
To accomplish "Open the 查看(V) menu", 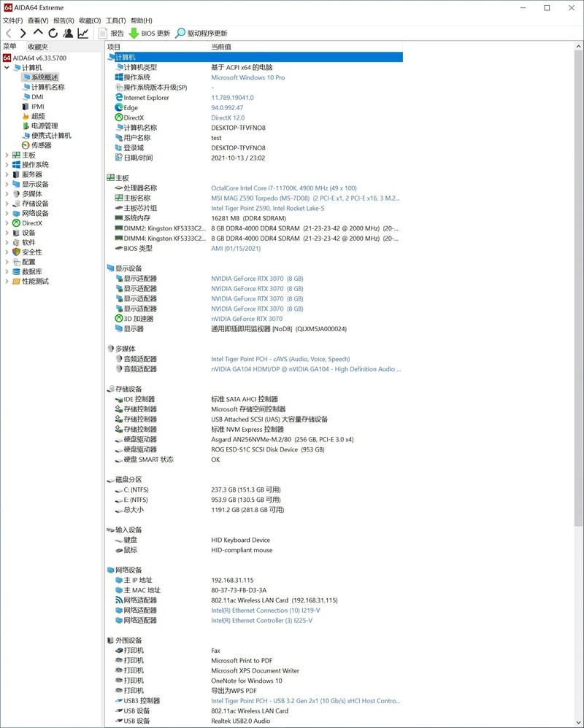I will 38,20.
